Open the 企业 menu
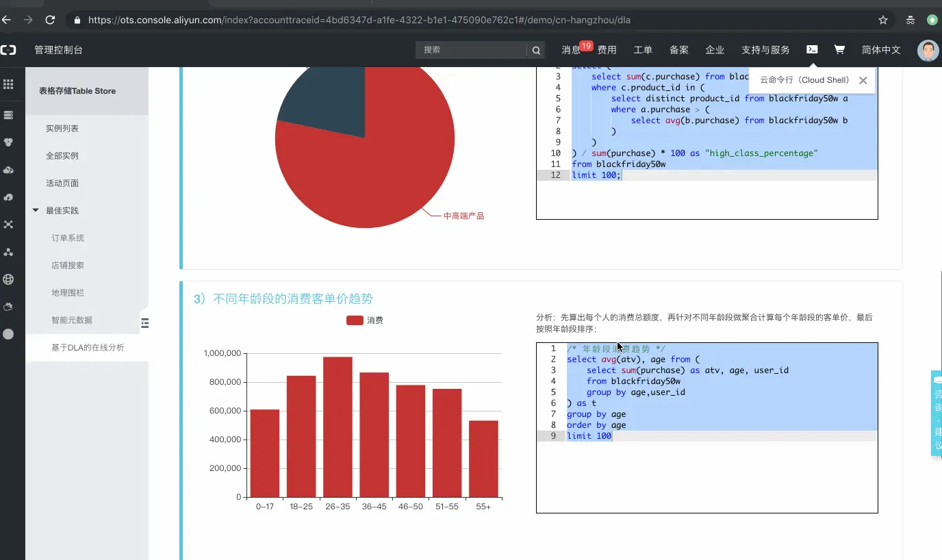942x560 pixels. click(x=715, y=50)
